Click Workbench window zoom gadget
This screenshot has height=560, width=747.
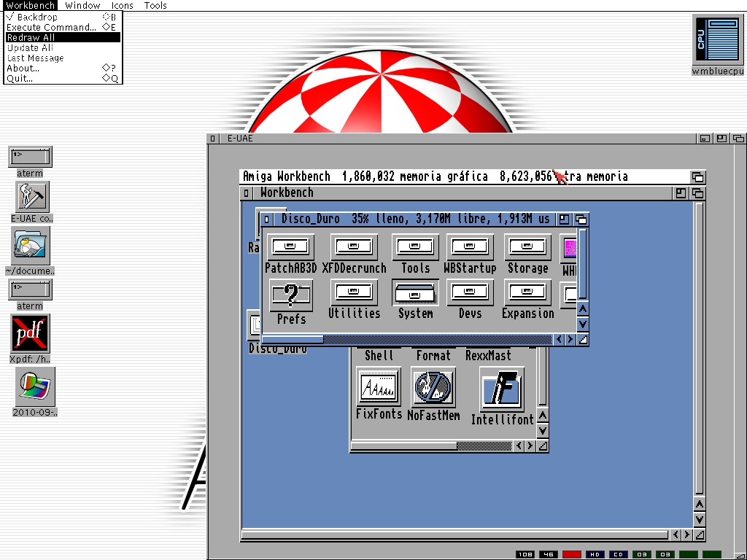[x=681, y=192]
